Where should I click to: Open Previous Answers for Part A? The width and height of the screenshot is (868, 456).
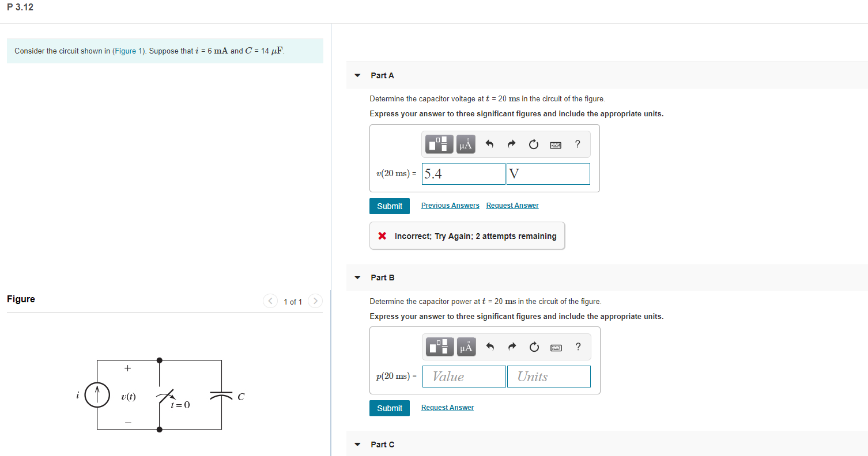click(x=450, y=205)
